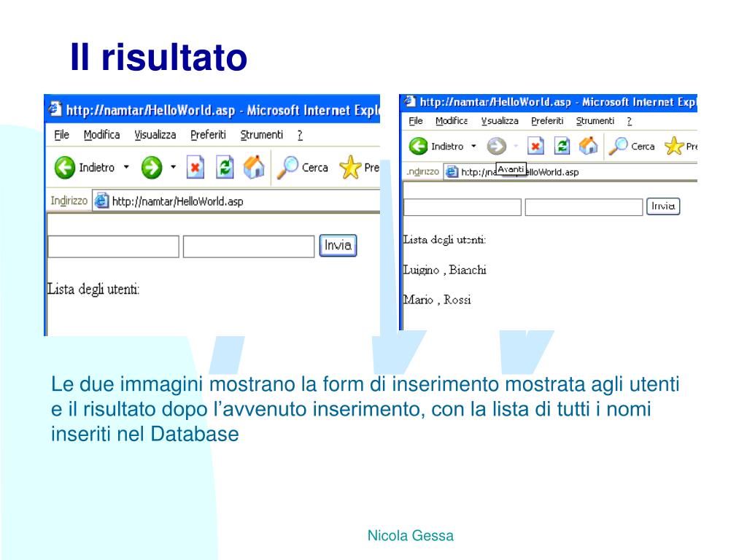Click the refresh icon in right browser

point(562,146)
